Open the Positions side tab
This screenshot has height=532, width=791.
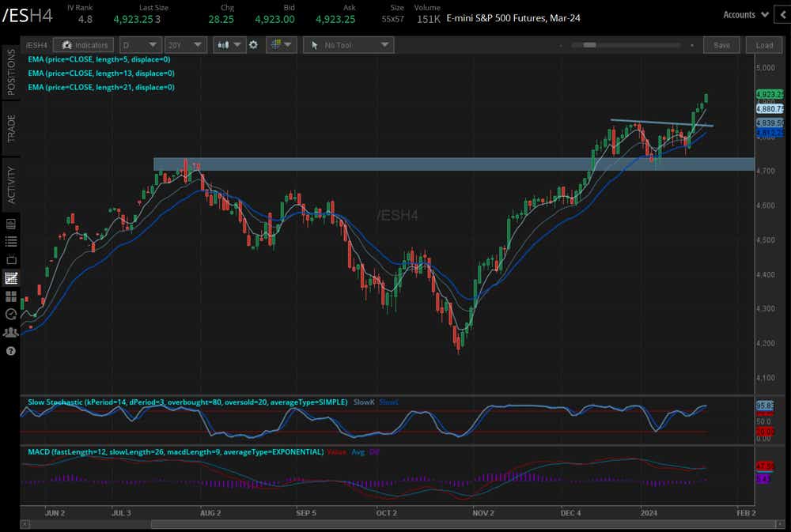point(10,72)
